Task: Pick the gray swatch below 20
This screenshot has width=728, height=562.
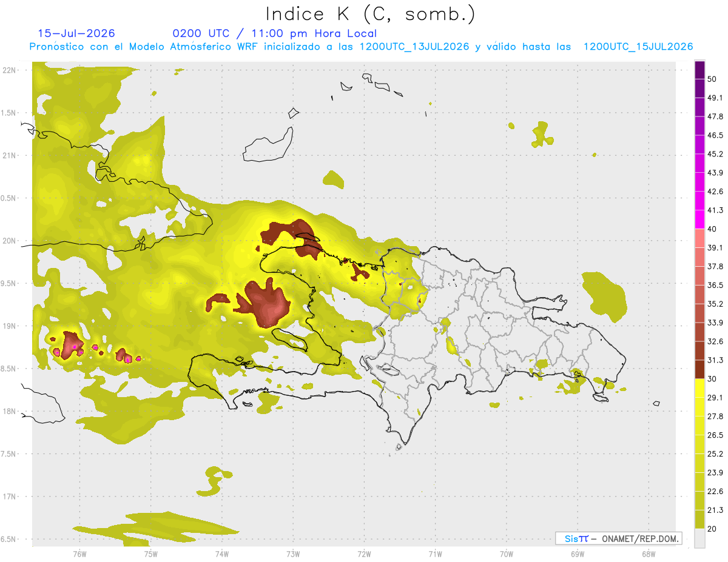Action: click(x=699, y=538)
